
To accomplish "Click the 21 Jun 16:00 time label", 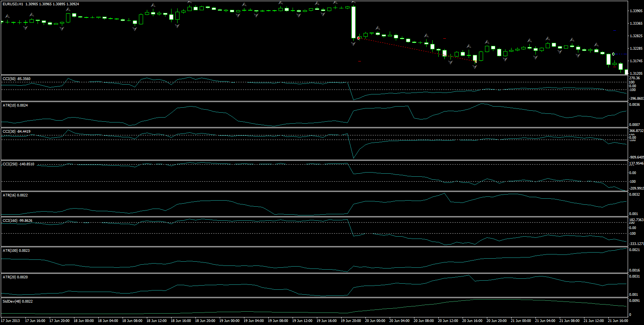I will tap(618, 321).
